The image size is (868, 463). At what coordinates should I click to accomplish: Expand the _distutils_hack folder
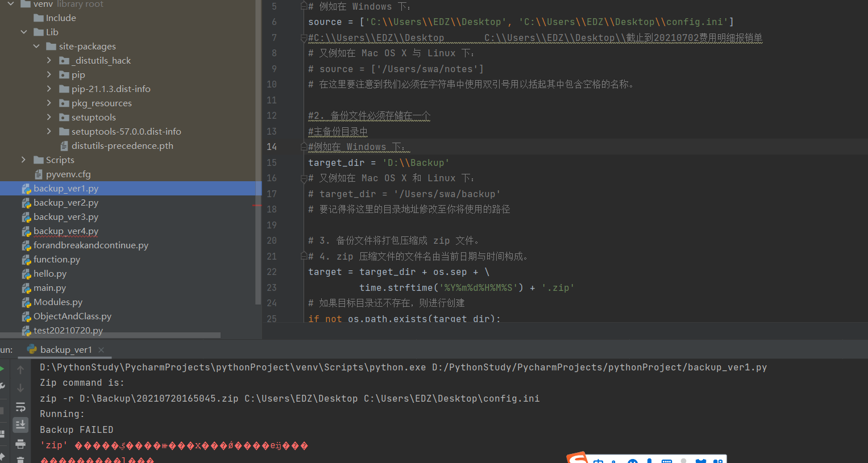tap(49, 60)
